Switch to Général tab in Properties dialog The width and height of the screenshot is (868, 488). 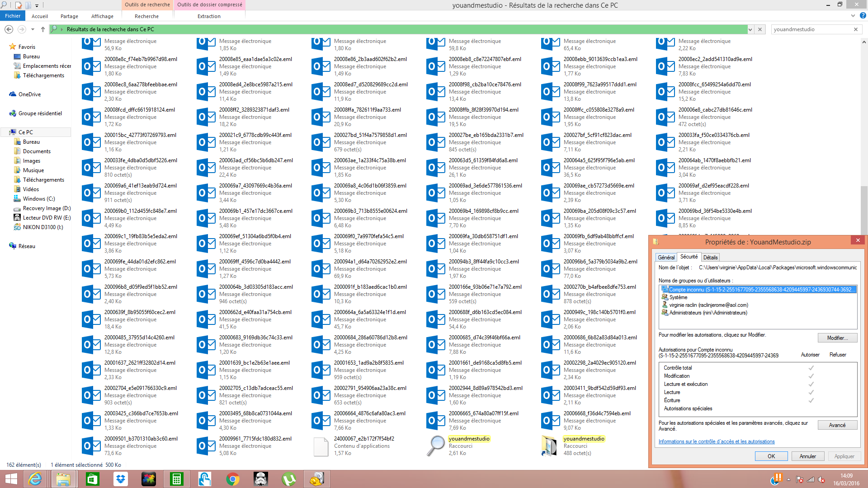pyautogui.click(x=666, y=258)
